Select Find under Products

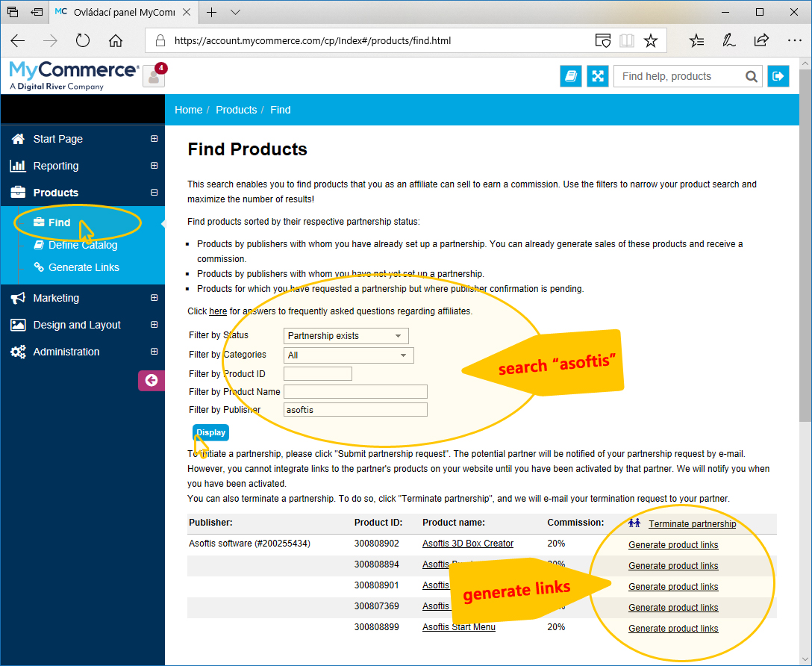pos(59,222)
